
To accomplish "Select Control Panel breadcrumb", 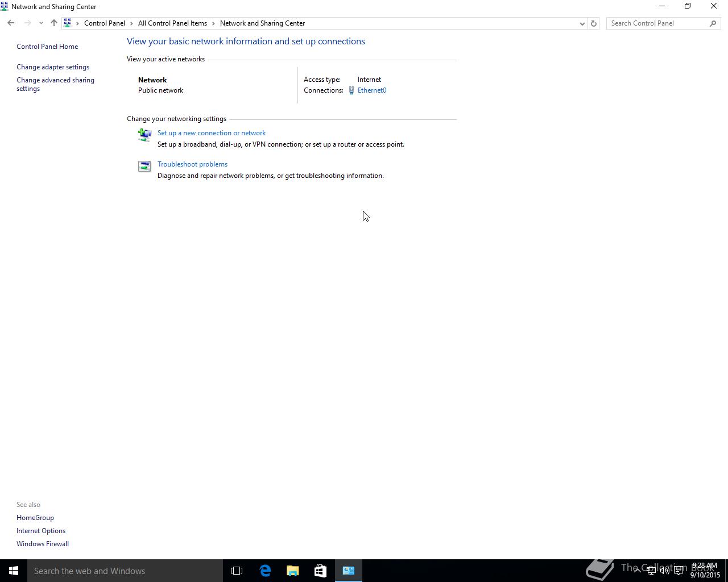I will (x=105, y=23).
